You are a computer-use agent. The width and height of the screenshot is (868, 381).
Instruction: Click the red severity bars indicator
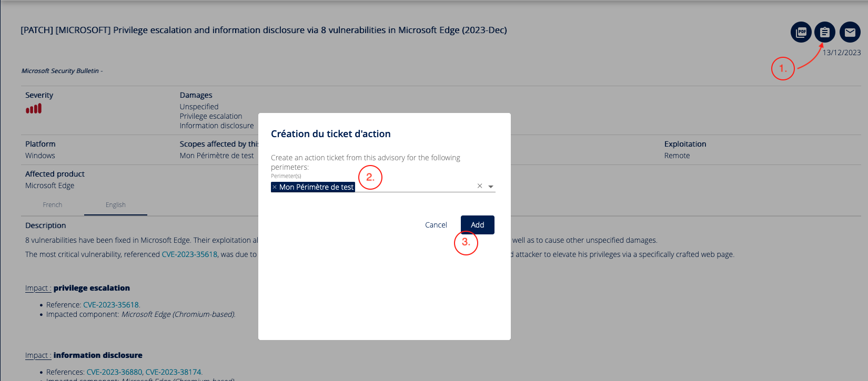34,109
